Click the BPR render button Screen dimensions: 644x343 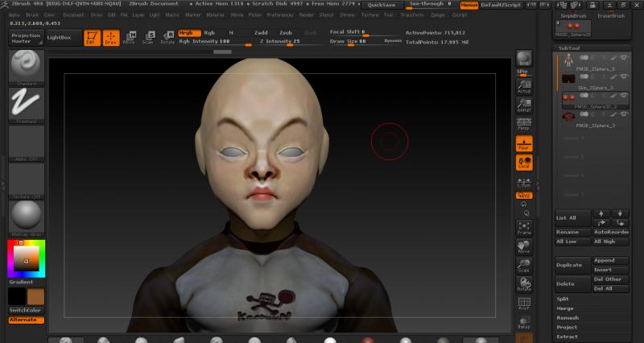[x=524, y=59]
